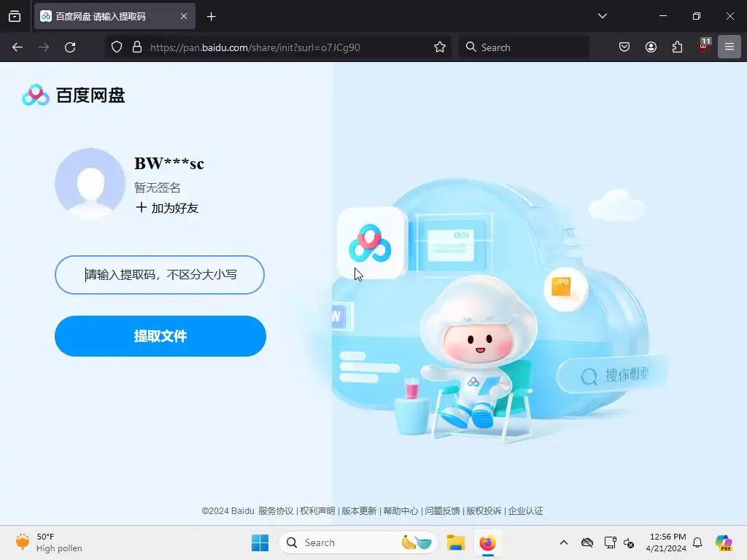Open the weather widget showing 50°F
The height and width of the screenshot is (560, 747).
[49, 542]
